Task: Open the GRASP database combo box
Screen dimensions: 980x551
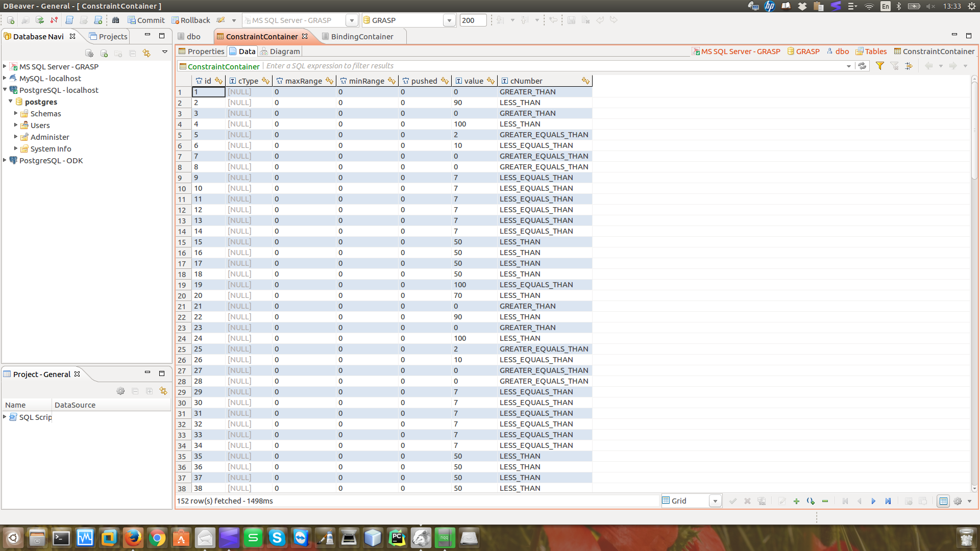Action: pyautogui.click(x=449, y=20)
